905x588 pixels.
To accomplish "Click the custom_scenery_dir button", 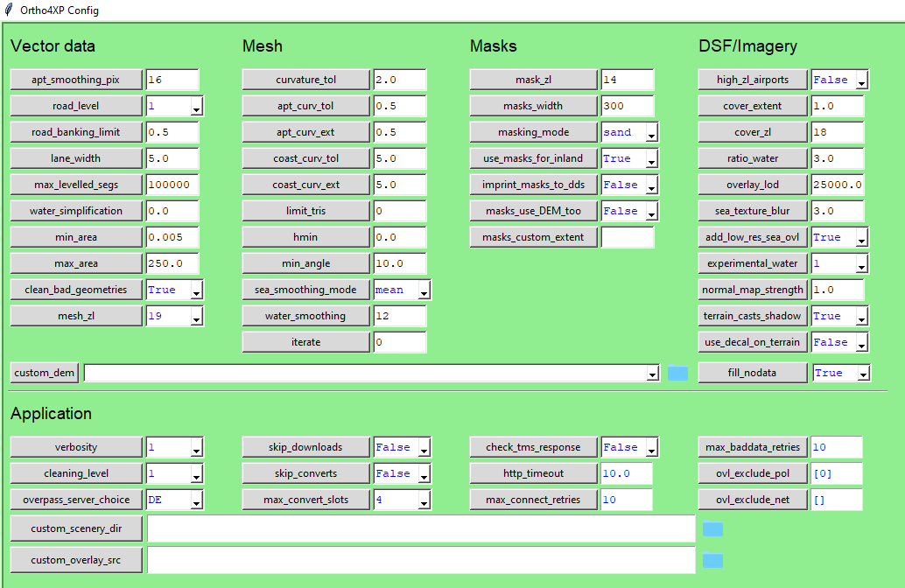I will coord(76,528).
